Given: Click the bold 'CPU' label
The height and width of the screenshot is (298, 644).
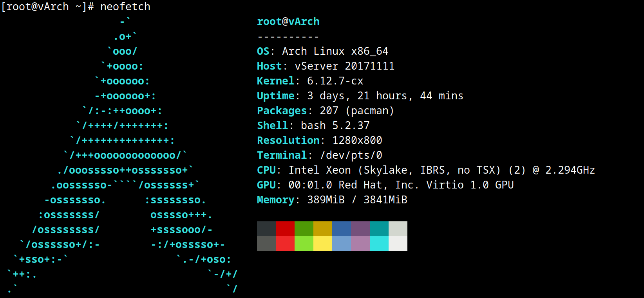Looking at the screenshot, I should coord(266,170).
